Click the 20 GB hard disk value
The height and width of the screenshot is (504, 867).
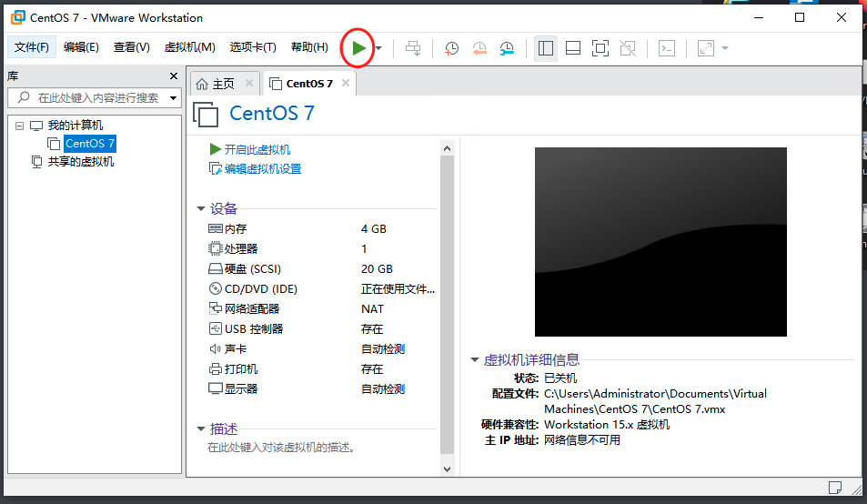pos(378,269)
